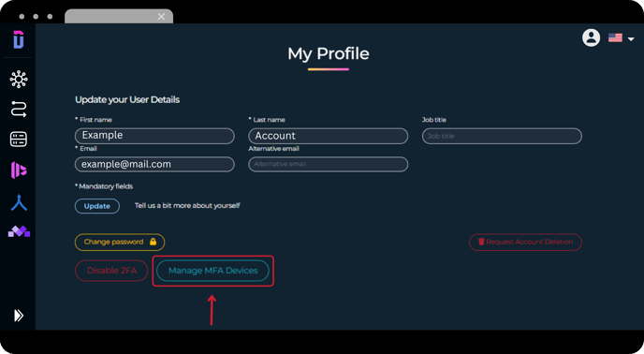Viewport: 644px width, 354px height.
Task: Open the pink play media sidebar icon
Action: pos(19,170)
